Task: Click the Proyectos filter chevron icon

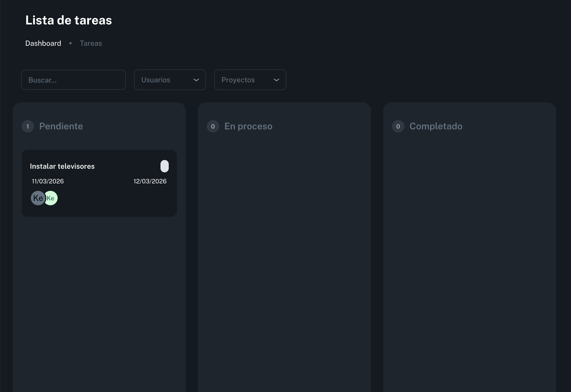Action: click(276, 80)
